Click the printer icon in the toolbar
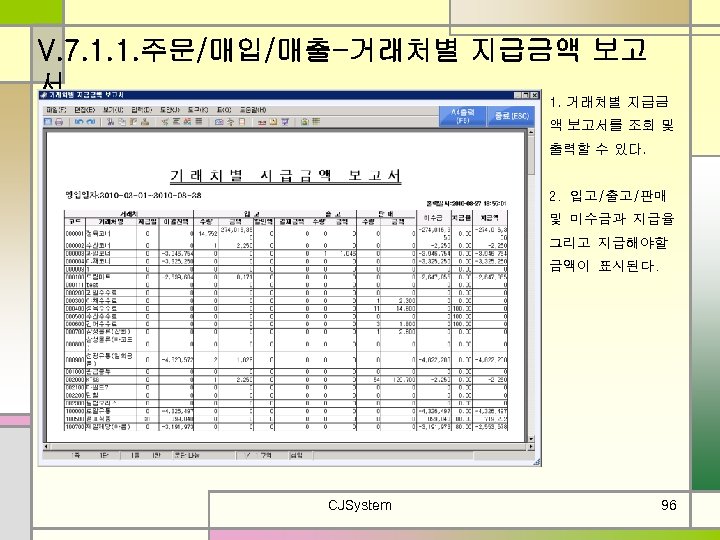The width and height of the screenshot is (720, 540). (x=59, y=122)
